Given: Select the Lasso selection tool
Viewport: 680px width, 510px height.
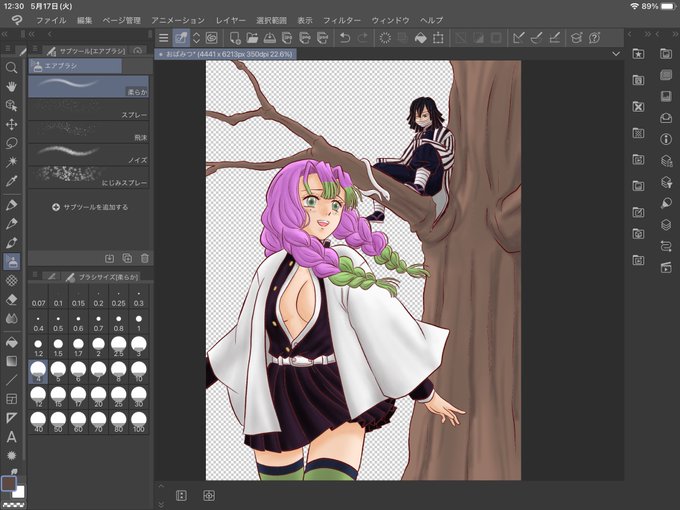Looking at the screenshot, I should [12, 143].
